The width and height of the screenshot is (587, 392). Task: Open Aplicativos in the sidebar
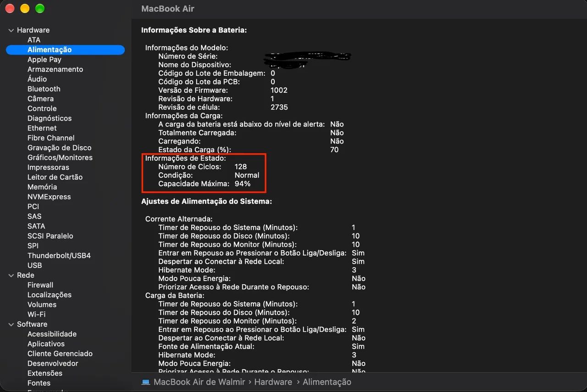(x=46, y=344)
